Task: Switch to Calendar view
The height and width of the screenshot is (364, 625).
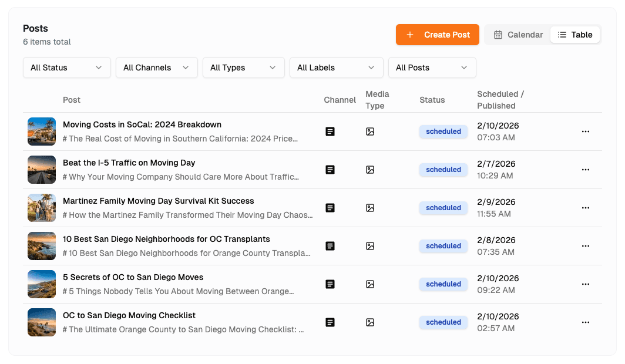Action: point(517,35)
